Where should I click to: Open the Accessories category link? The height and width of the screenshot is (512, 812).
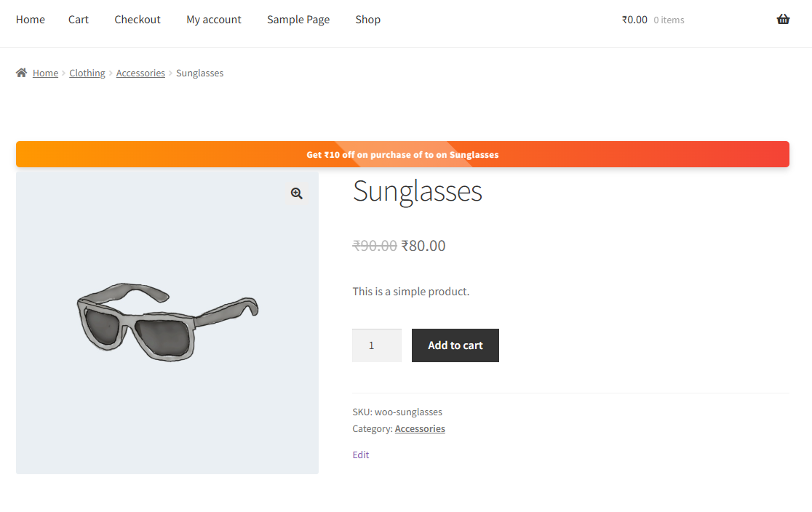pyautogui.click(x=420, y=429)
